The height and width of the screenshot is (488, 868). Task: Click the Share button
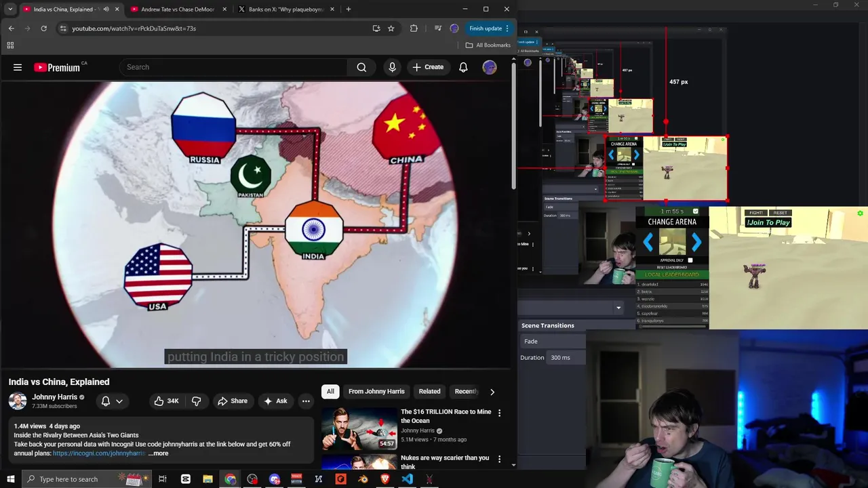pyautogui.click(x=232, y=401)
